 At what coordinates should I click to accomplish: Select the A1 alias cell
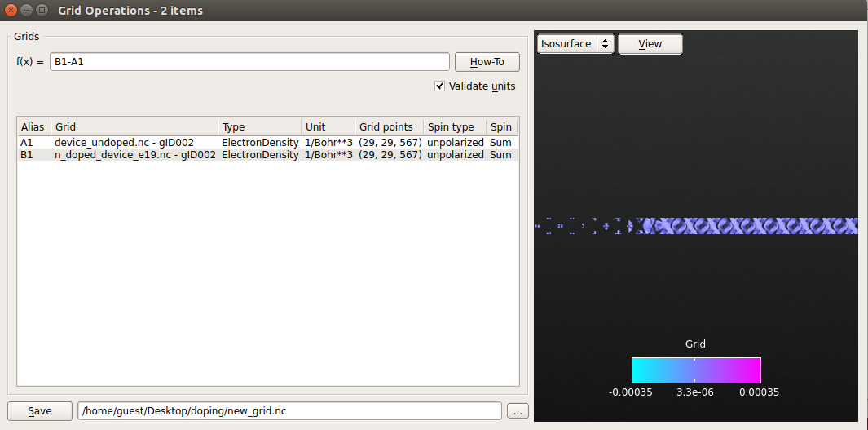pos(27,143)
